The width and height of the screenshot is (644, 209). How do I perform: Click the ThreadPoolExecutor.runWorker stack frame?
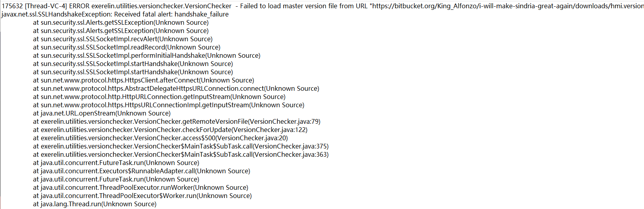tap(141, 187)
